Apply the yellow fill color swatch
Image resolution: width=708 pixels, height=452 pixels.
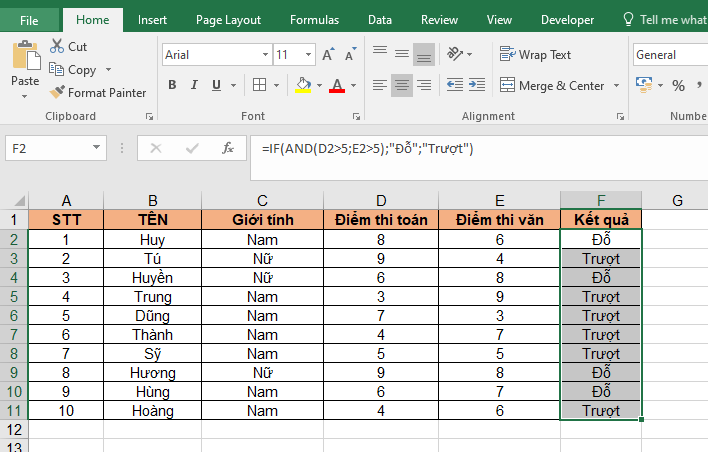pyautogui.click(x=303, y=86)
